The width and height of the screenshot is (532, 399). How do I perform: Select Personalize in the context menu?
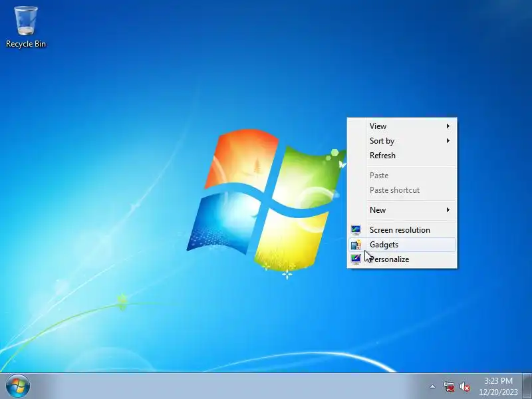(402, 259)
